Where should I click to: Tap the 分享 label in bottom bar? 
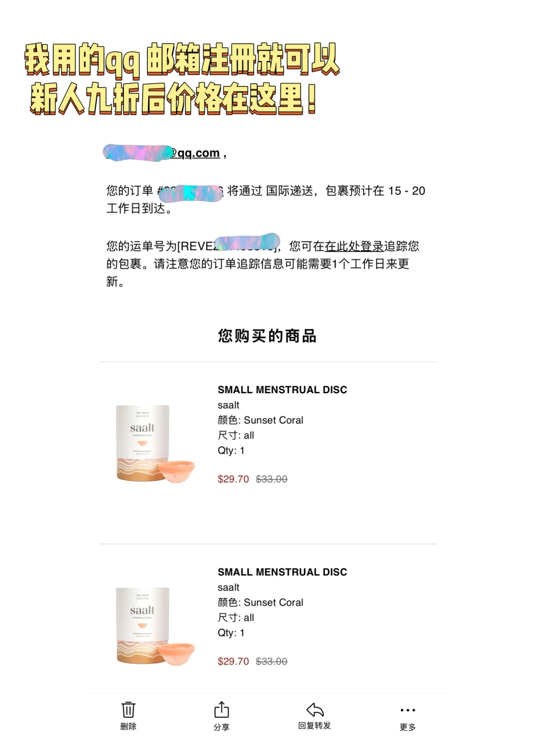[x=221, y=727]
